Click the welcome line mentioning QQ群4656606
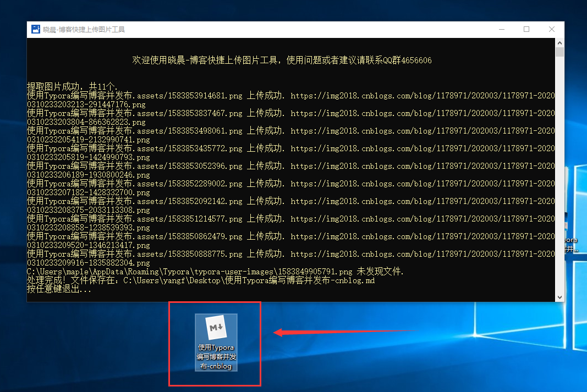 pos(282,60)
